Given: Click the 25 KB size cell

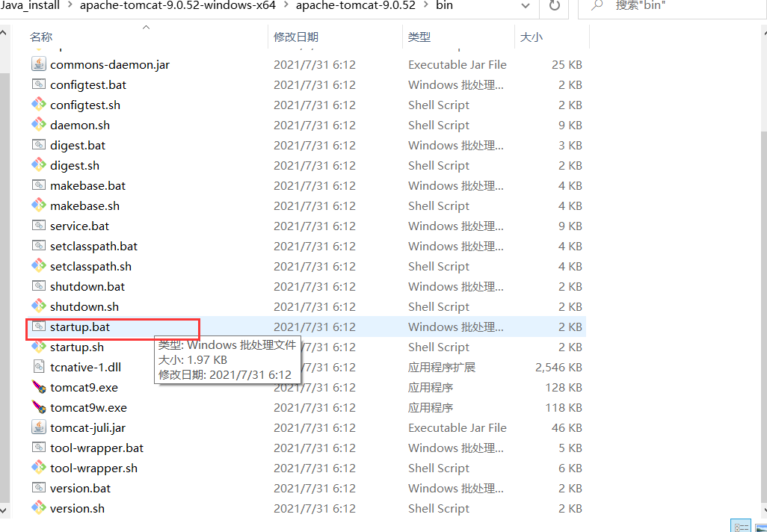Looking at the screenshot, I should coord(567,64).
